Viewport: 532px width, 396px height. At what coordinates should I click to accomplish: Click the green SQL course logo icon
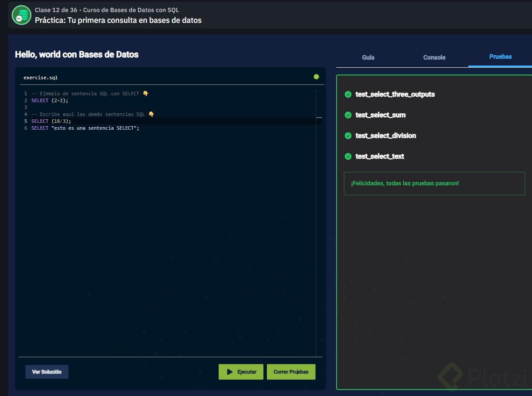tap(22, 15)
